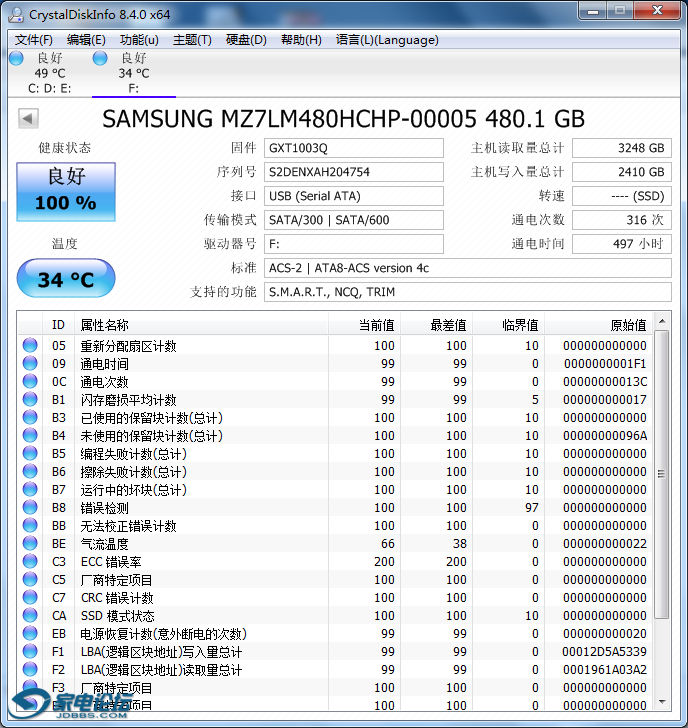Click status orb for C3 ECC 错误率
The width and height of the screenshot is (688, 728).
pos(30,561)
